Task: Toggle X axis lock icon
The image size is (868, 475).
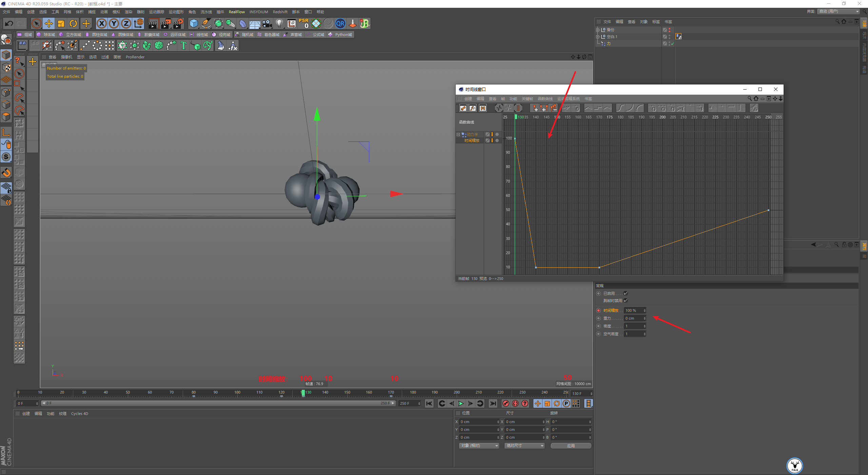Action: pyautogui.click(x=101, y=23)
